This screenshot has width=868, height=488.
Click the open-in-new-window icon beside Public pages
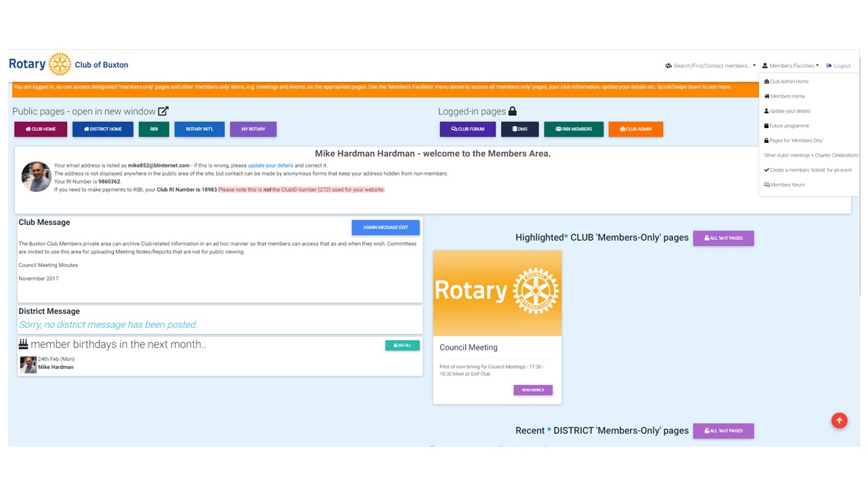coord(163,111)
